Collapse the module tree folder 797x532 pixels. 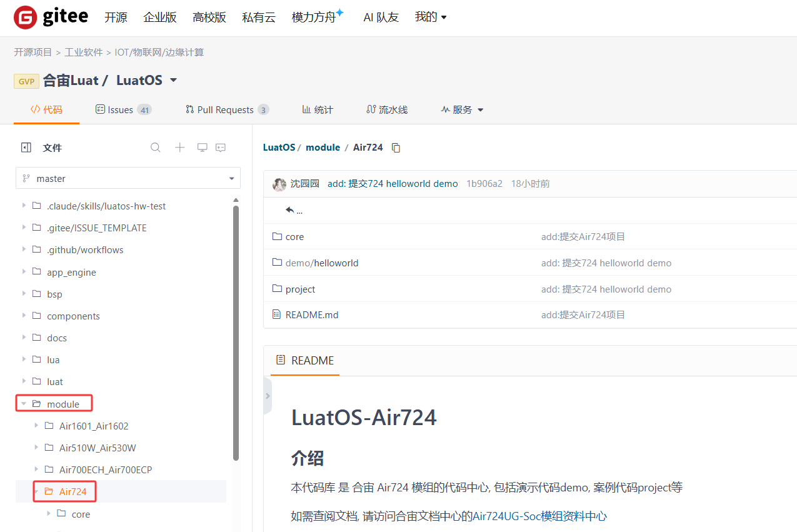coord(24,404)
